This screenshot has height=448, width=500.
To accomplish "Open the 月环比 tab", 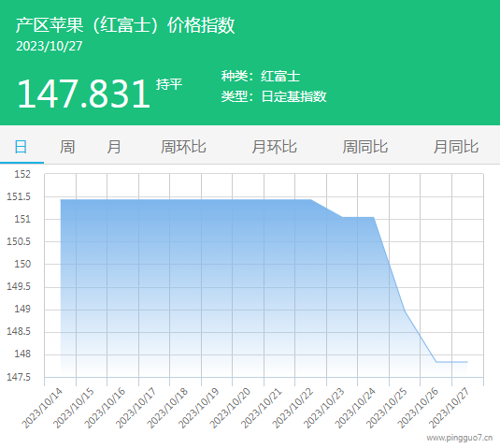I will coord(274,147).
